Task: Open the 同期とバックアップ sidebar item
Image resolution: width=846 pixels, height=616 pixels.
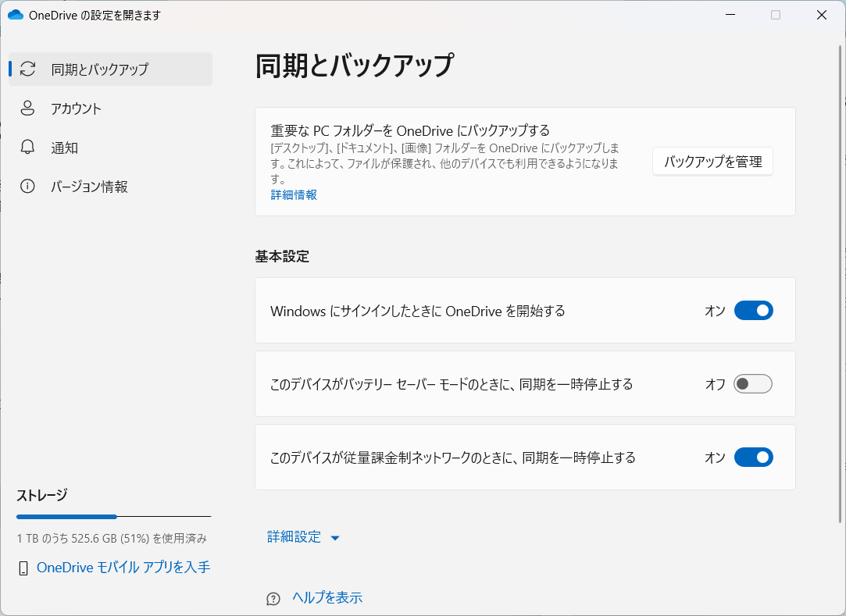Action: (x=111, y=69)
